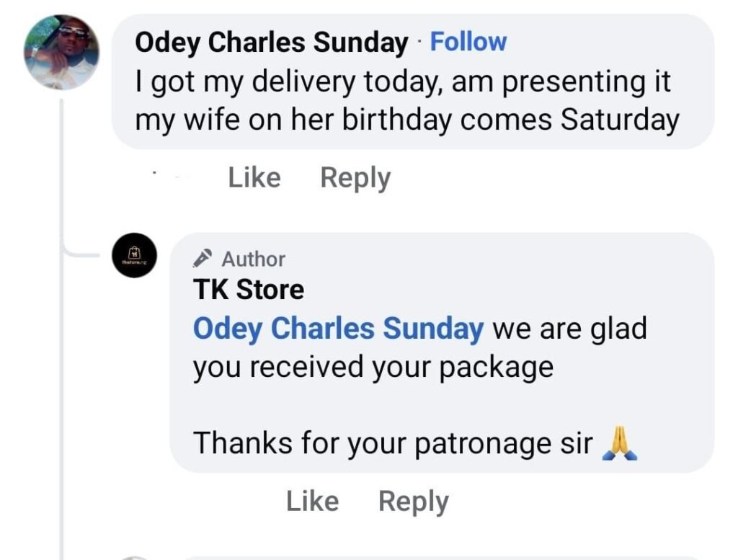Click the Author label text
This screenshot has height=560, width=738.
tap(253, 258)
